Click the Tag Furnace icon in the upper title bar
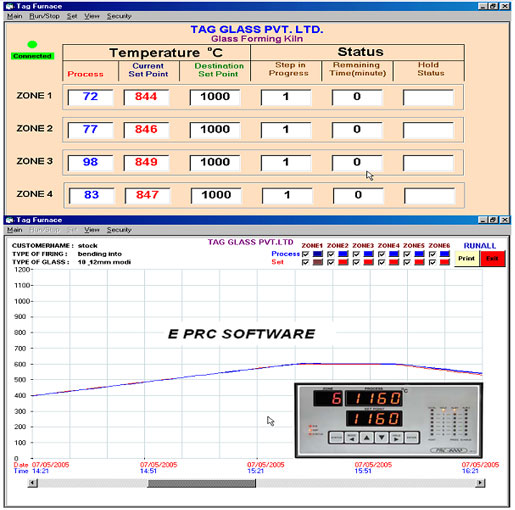This screenshot has width=515, height=510. point(10,6)
